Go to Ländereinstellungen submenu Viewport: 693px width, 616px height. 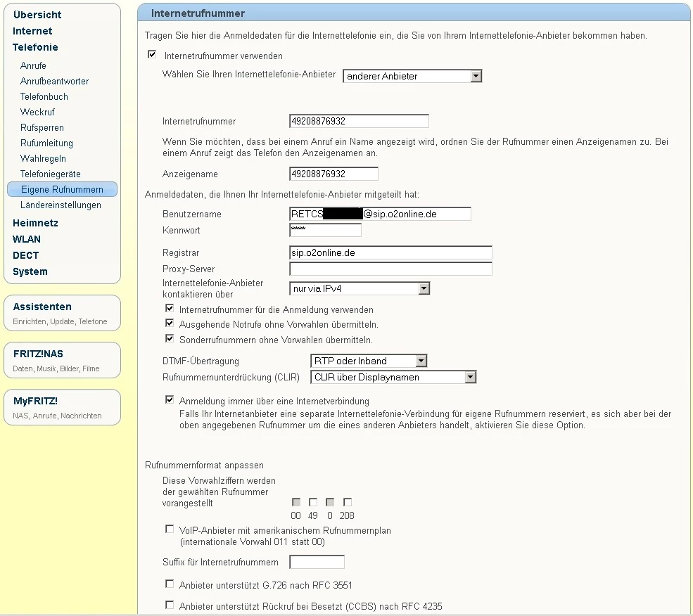point(61,205)
